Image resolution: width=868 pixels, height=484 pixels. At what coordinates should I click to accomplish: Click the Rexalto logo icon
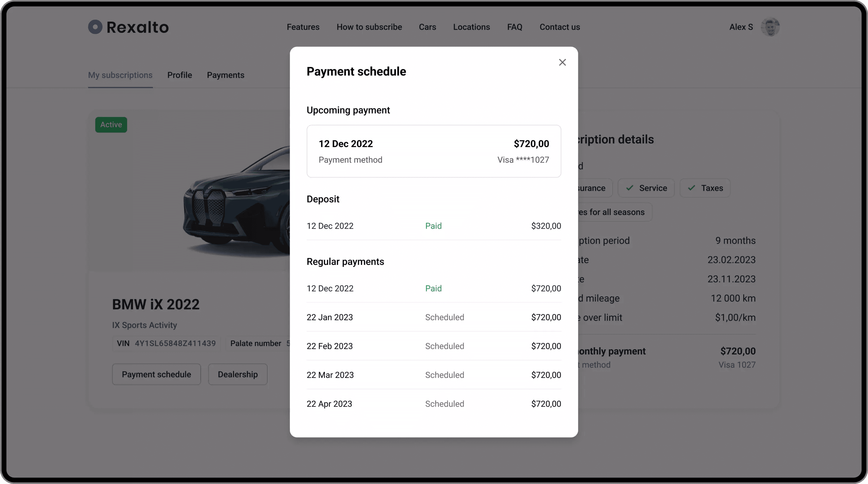pos(95,27)
